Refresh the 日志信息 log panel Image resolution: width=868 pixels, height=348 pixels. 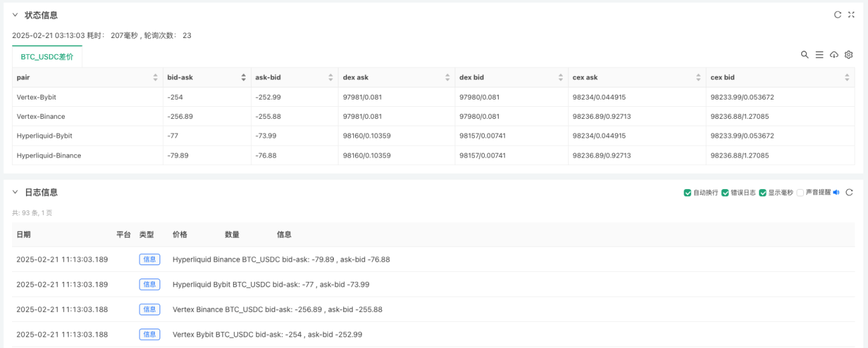[x=849, y=192]
